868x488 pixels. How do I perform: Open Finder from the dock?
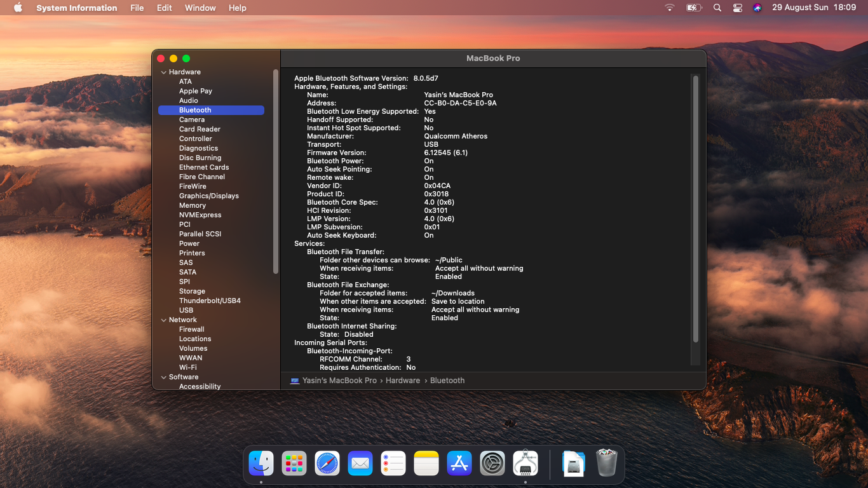coord(261,464)
